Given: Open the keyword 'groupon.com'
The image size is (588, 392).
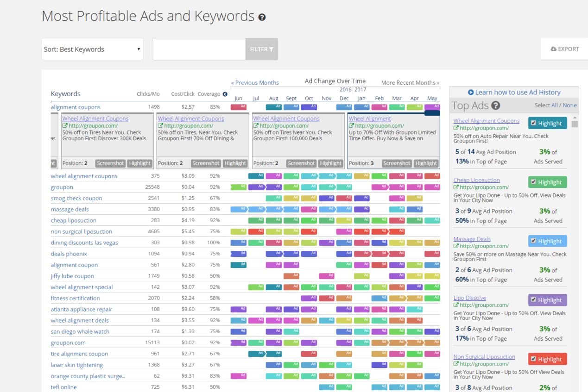Looking at the screenshot, I should [68, 342].
